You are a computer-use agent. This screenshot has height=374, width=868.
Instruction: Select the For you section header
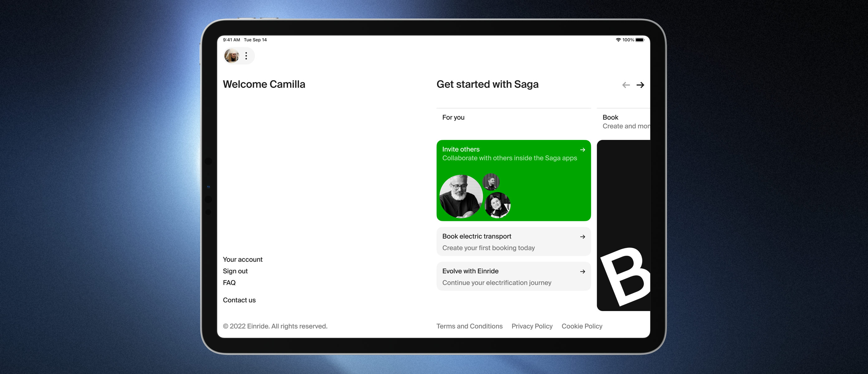(453, 117)
